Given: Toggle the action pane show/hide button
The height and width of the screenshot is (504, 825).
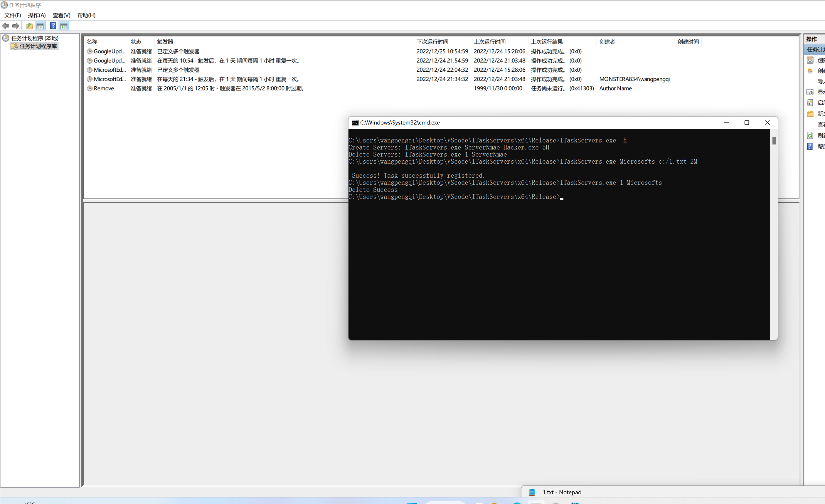Looking at the screenshot, I should pos(64,26).
